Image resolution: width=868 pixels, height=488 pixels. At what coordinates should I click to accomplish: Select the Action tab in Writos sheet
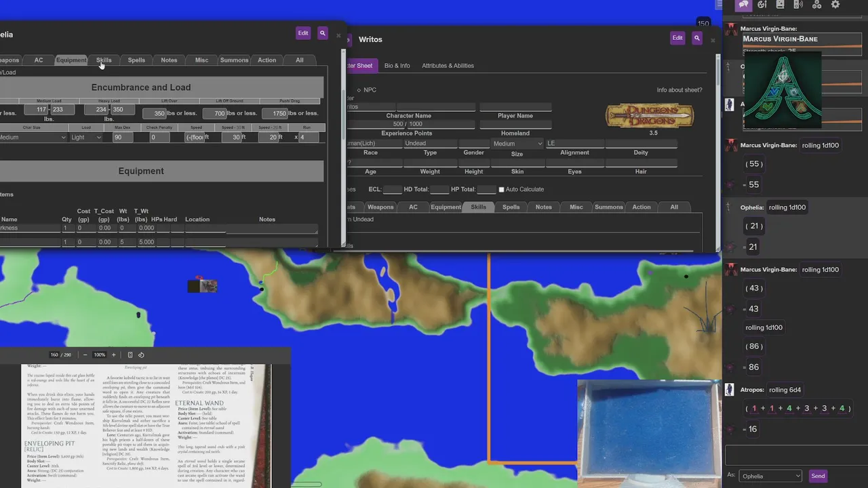641,207
